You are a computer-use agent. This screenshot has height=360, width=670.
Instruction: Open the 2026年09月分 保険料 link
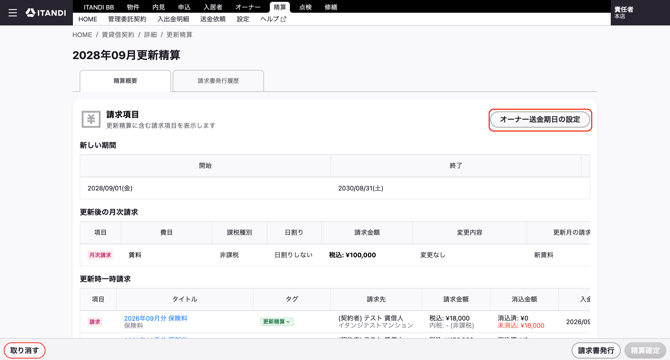pos(156,318)
